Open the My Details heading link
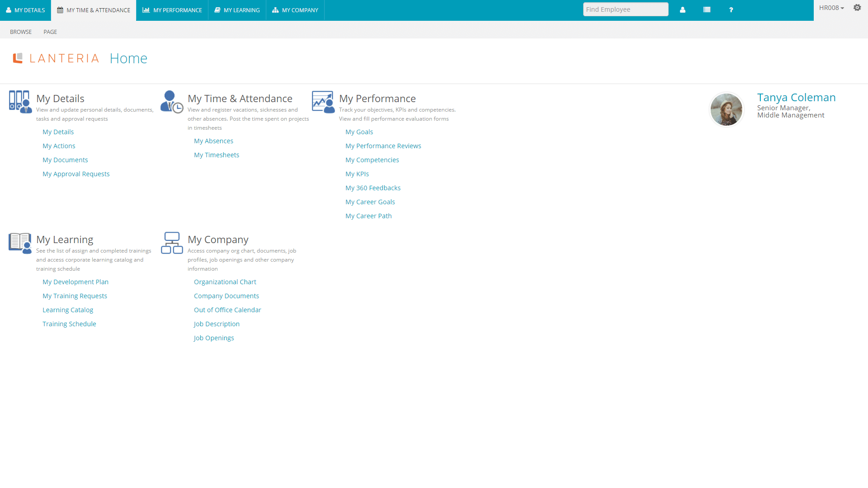 [x=60, y=99]
